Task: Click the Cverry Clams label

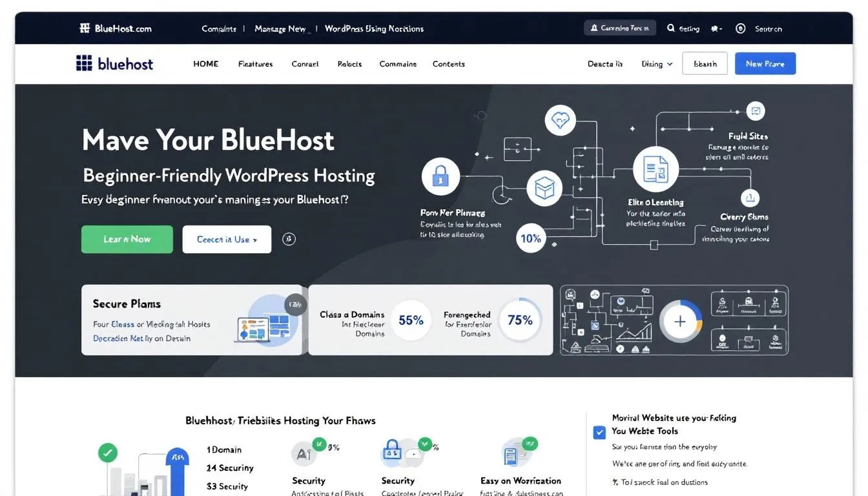Action: 744,217
